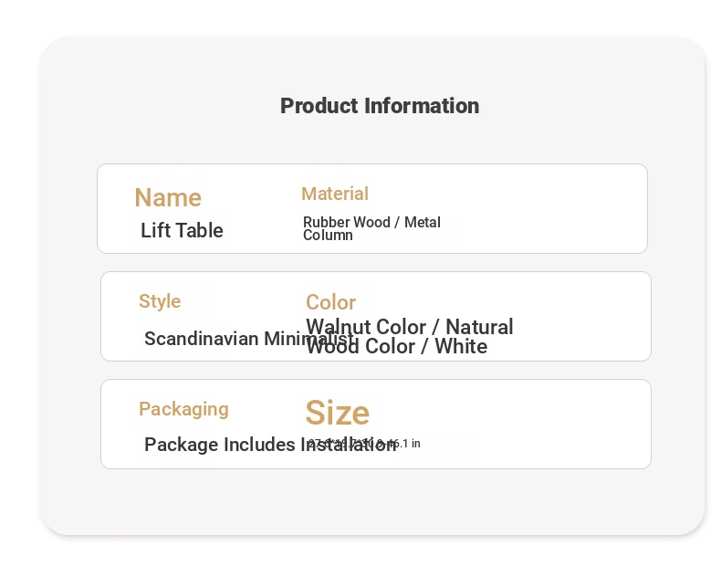Select the Packaging label
The image size is (721, 588).
pyautogui.click(x=183, y=409)
